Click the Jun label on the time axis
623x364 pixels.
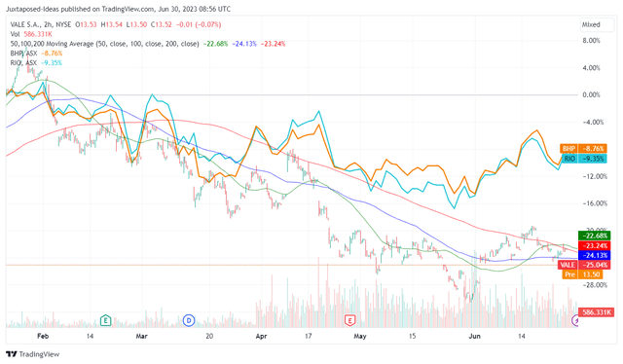point(474,336)
